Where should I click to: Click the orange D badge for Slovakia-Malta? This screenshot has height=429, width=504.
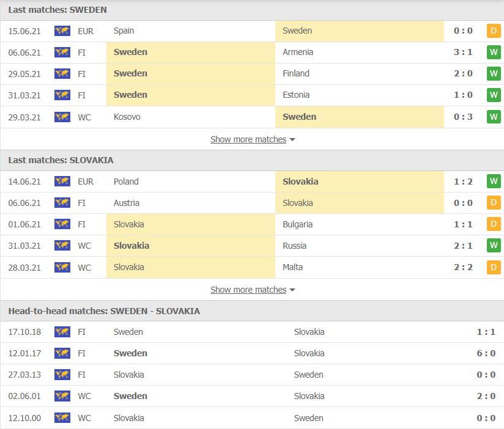click(494, 267)
